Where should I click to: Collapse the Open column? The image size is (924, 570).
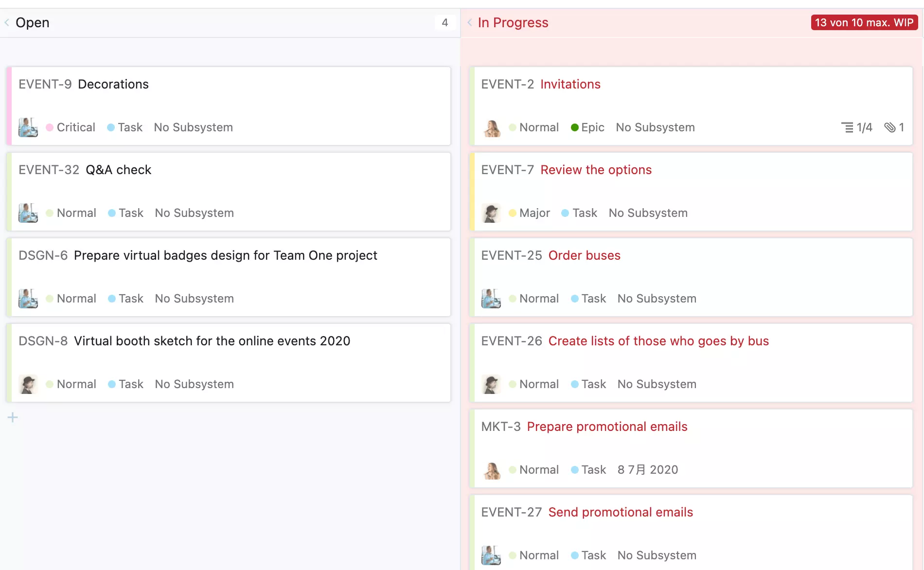pos(7,22)
